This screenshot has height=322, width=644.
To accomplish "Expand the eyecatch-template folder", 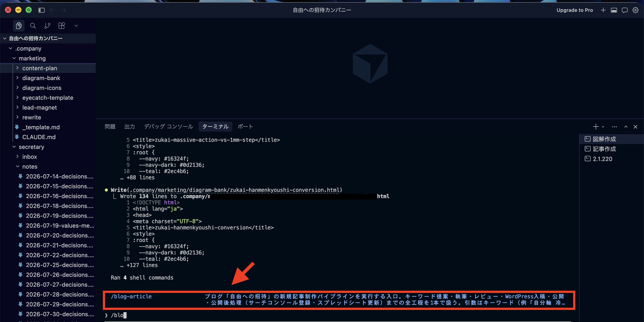I will coord(48,97).
